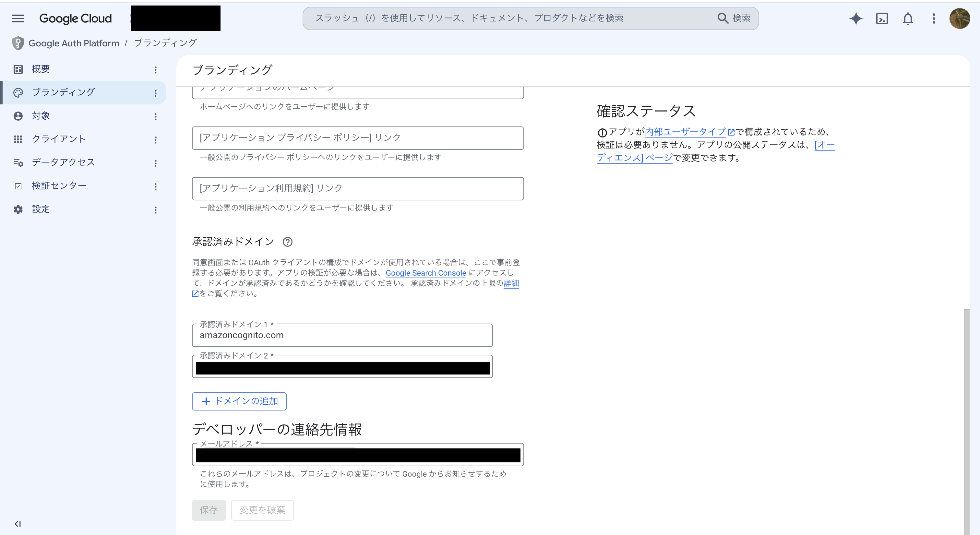
Task: Go to データアクセス page
Action: point(83,162)
